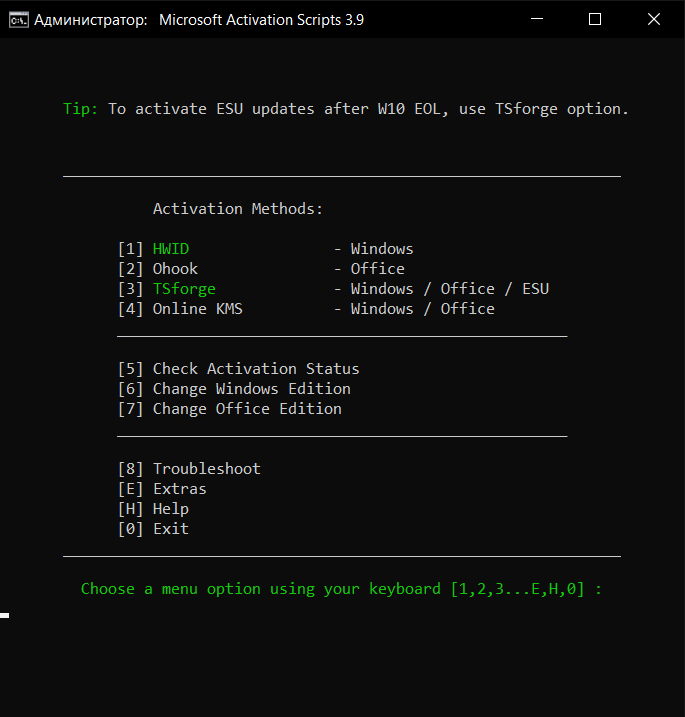This screenshot has height=717, width=685.
Task: Click the tip text about TSforge option
Action: point(368,109)
